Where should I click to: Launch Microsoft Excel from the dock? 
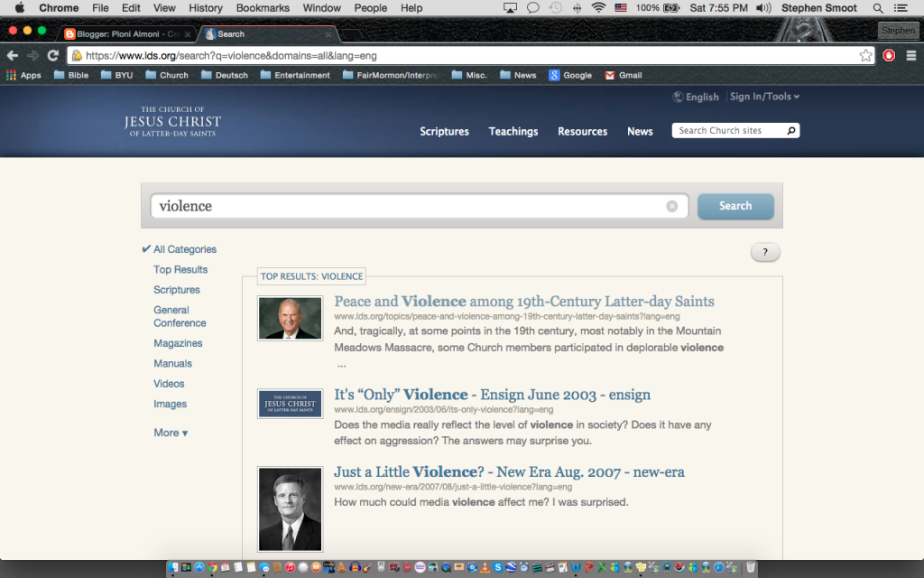pyautogui.click(x=602, y=567)
